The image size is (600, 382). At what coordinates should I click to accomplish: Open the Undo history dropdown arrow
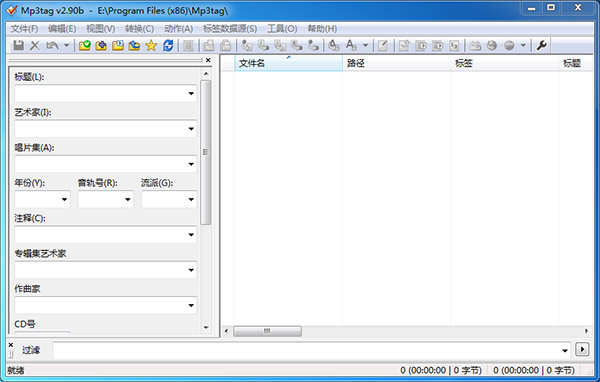click(x=66, y=46)
